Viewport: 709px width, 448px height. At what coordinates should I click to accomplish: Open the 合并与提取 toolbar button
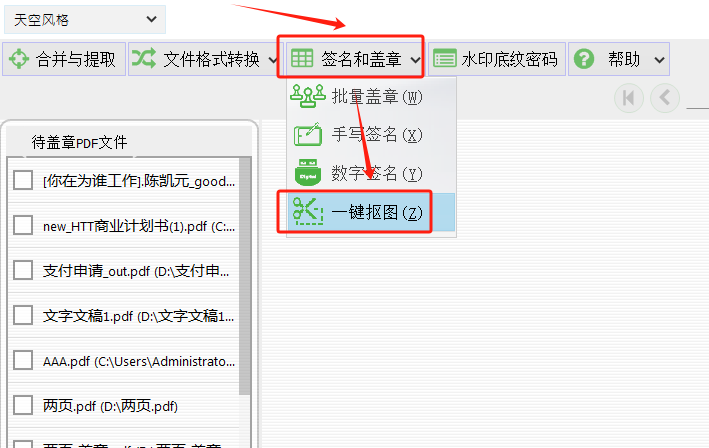click(64, 59)
